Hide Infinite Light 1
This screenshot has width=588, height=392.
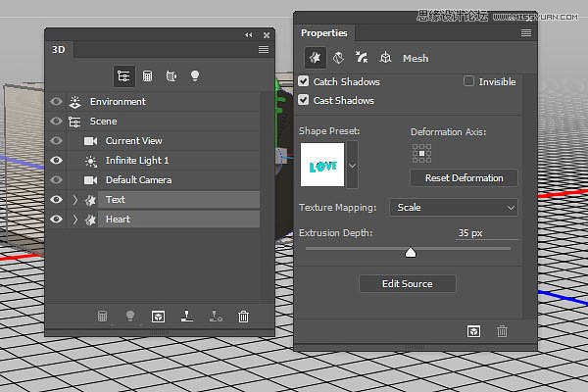click(56, 160)
